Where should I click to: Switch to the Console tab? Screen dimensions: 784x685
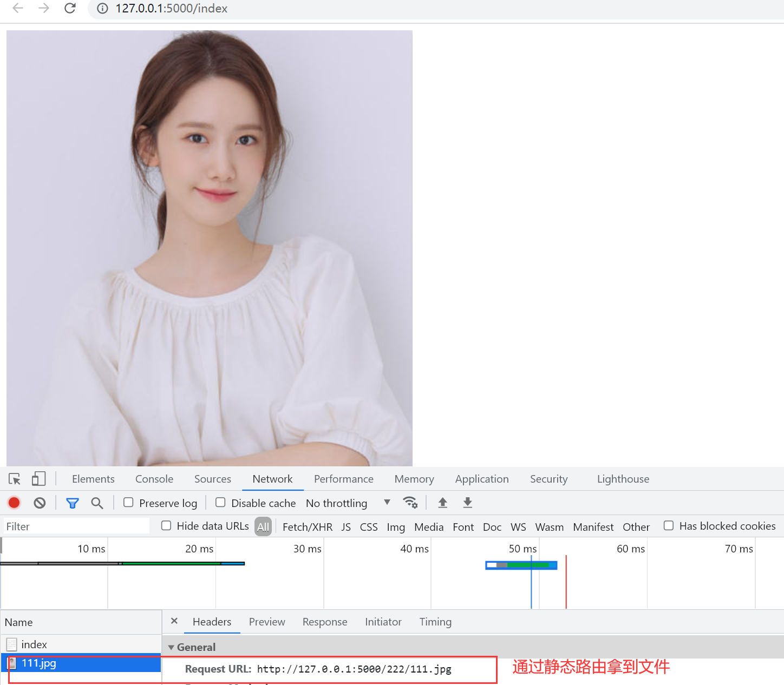tap(154, 479)
